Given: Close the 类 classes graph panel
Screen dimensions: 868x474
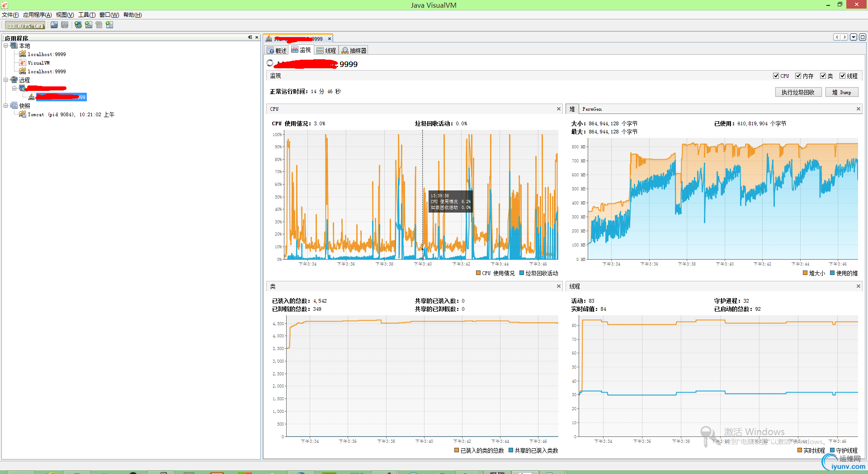Looking at the screenshot, I should (559, 286).
